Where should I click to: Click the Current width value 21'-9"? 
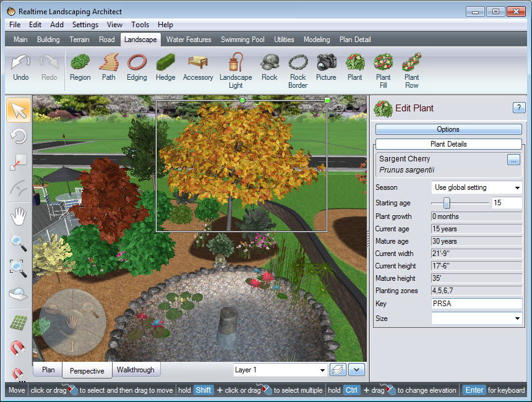tap(477, 254)
